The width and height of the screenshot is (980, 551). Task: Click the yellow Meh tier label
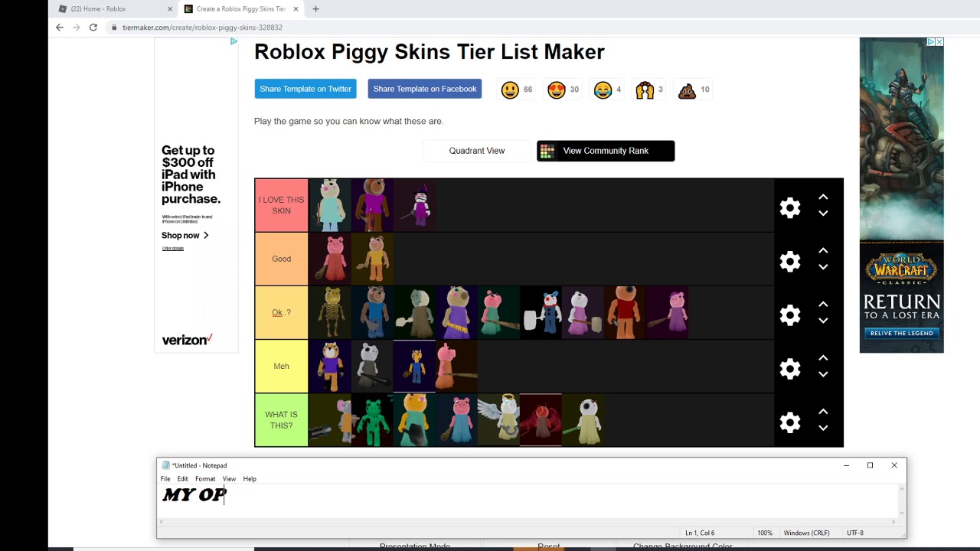282,366
